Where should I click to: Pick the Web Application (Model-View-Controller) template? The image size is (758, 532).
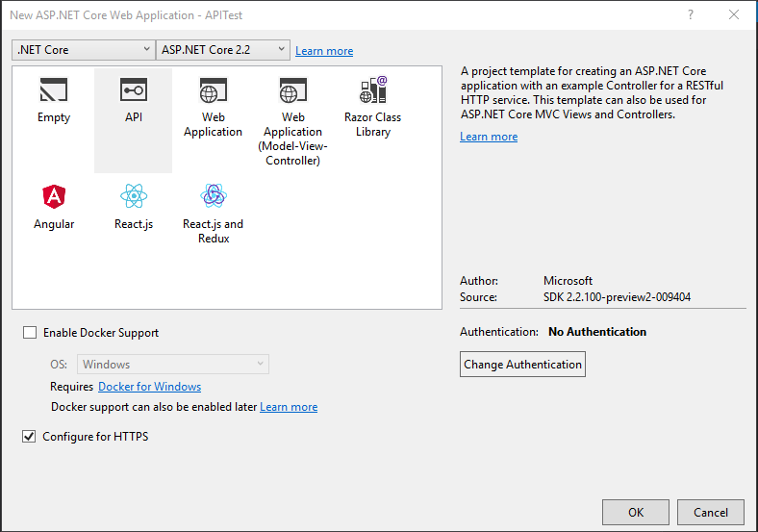click(x=292, y=92)
